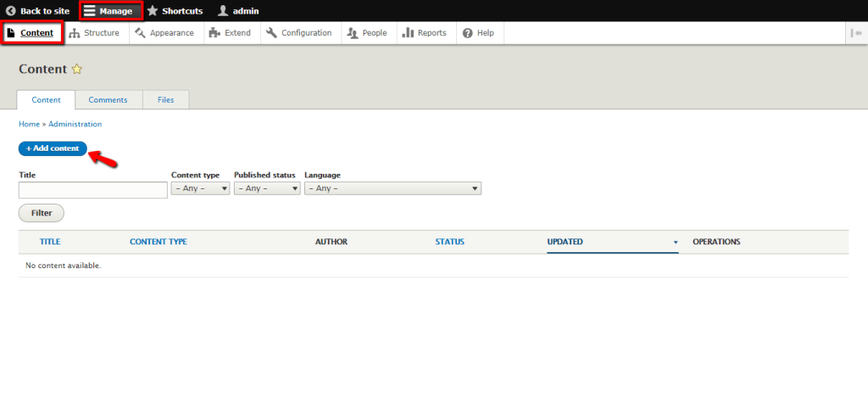Open the Content admin section
This screenshot has width=868, height=398.
[x=31, y=33]
